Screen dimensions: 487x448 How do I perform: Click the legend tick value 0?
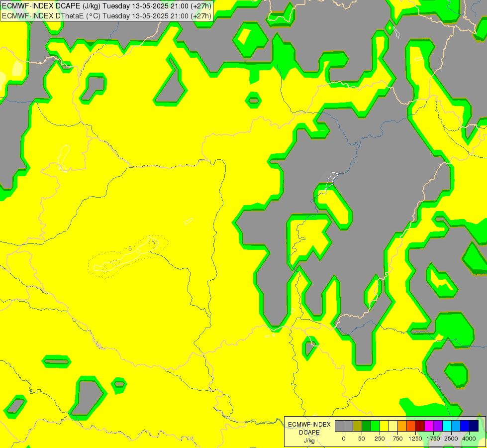click(x=344, y=439)
